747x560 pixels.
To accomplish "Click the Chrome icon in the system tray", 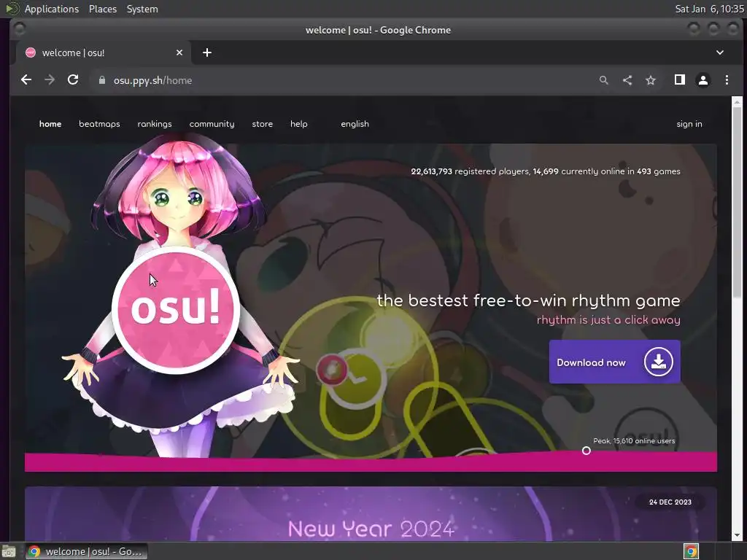I will pos(691,551).
